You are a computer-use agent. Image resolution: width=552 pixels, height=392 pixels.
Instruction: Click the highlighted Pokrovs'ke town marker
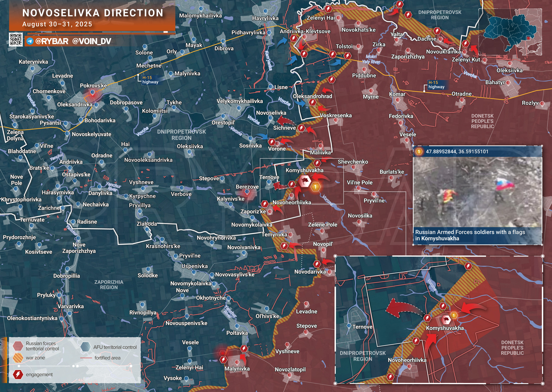point(93,92)
